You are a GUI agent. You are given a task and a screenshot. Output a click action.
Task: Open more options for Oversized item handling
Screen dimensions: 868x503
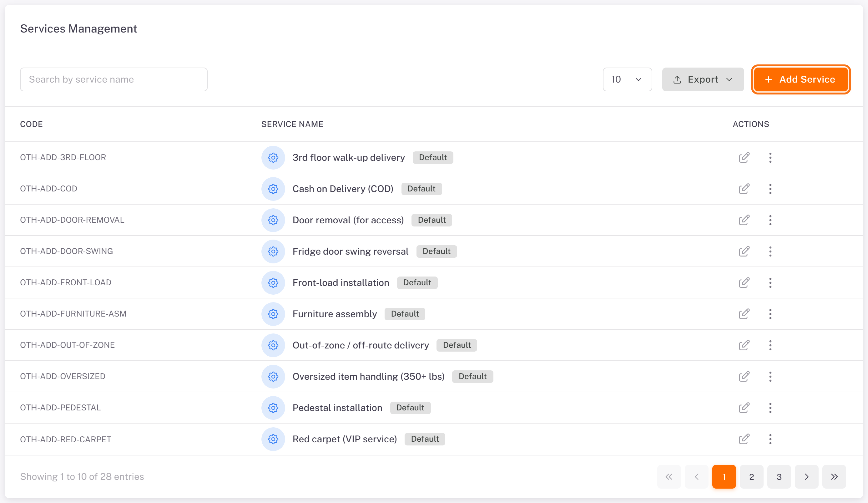pyautogui.click(x=770, y=377)
